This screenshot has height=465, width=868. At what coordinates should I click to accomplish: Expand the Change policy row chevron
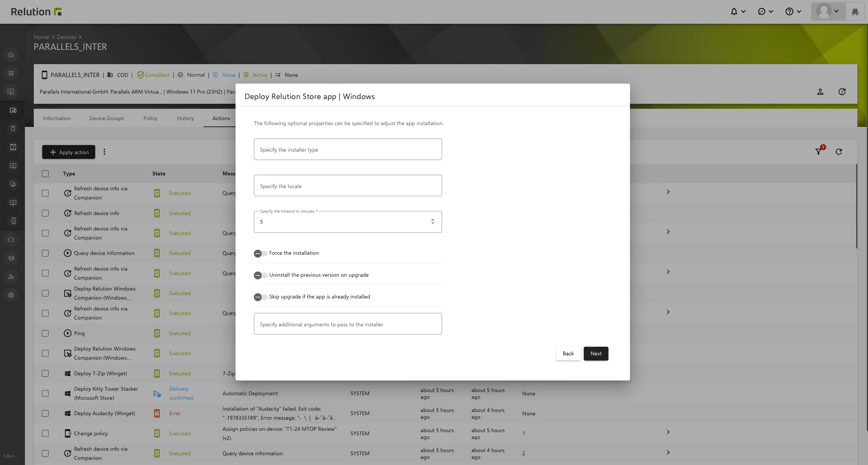668,432
